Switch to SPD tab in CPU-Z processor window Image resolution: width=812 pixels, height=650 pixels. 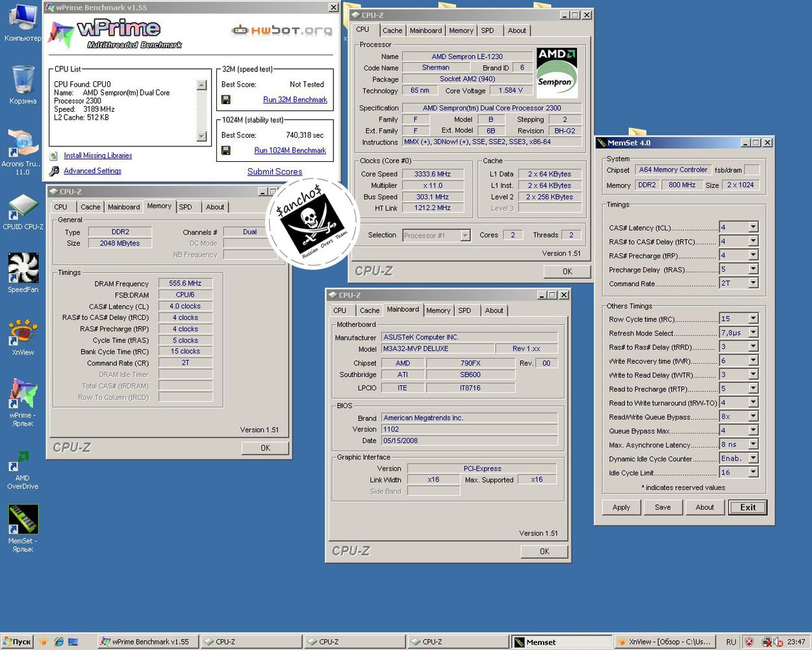click(487, 31)
